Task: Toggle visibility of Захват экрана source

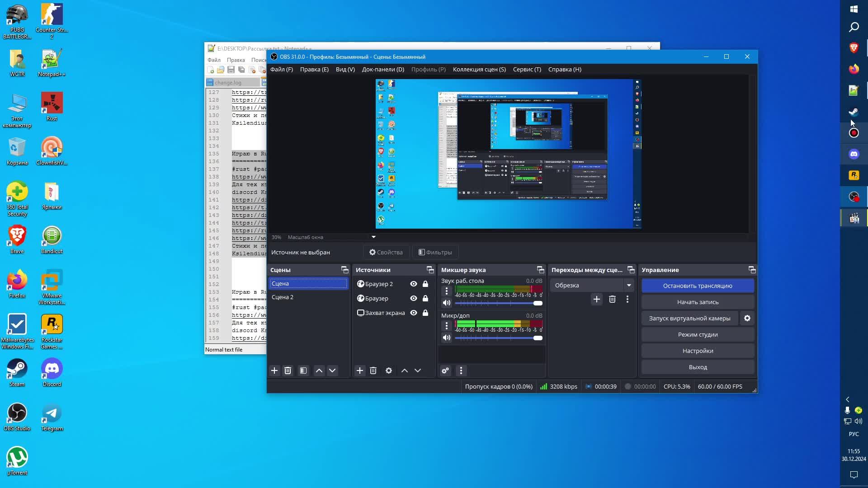Action: [413, 313]
